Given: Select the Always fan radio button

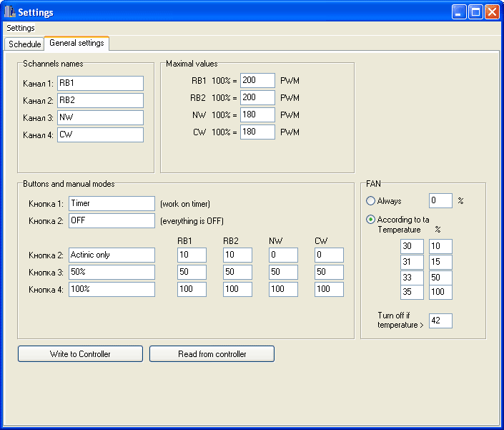Looking at the screenshot, I should tap(371, 201).
